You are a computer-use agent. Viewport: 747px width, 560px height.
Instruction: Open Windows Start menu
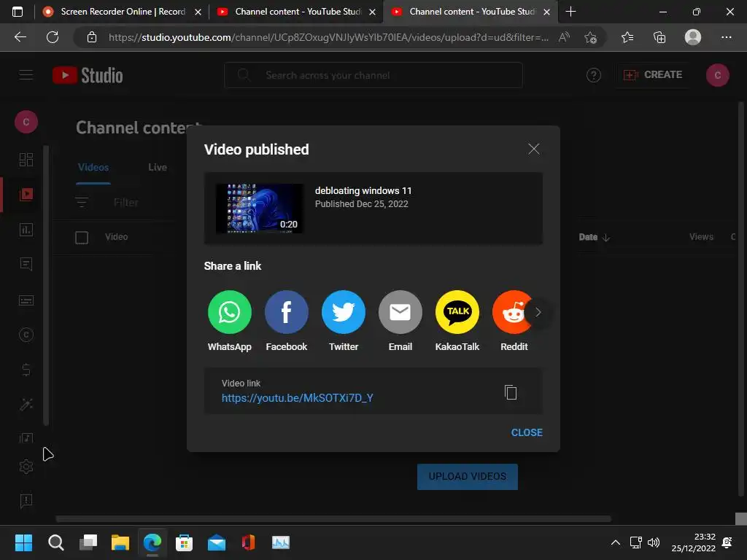pyautogui.click(x=23, y=542)
